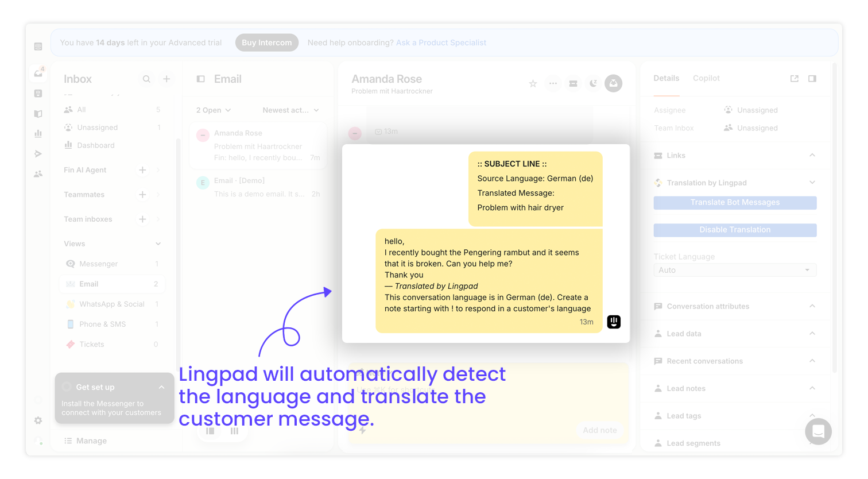Open the Intercom Messenger chat bubble launcher
Screen dimensions: 868x479
point(818,431)
